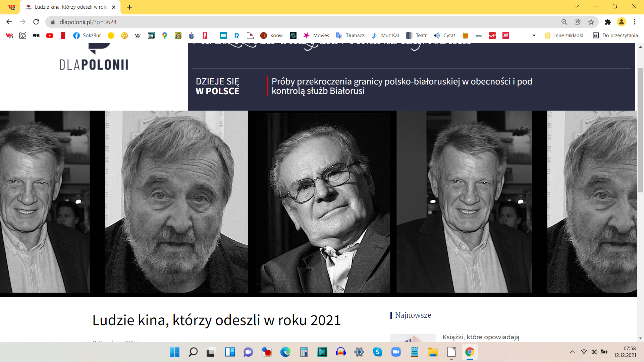Bookmark this page with star icon
The image size is (644, 362).
click(591, 22)
